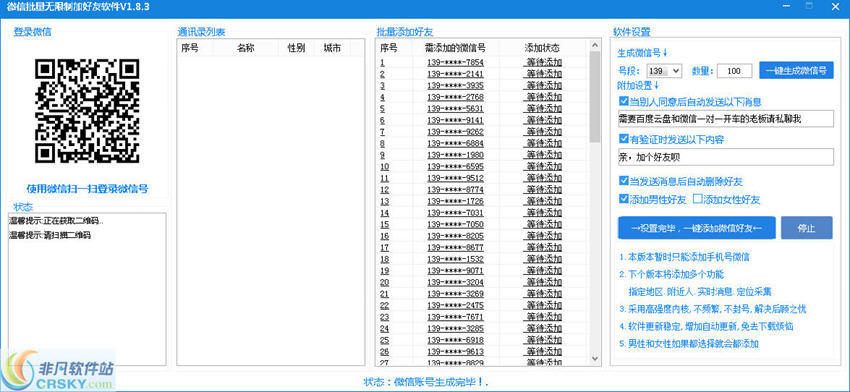Screen dimensions: 850x392
Task: Click 状态:微信账号生成完毕 status bar text
Action: coord(426,382)
